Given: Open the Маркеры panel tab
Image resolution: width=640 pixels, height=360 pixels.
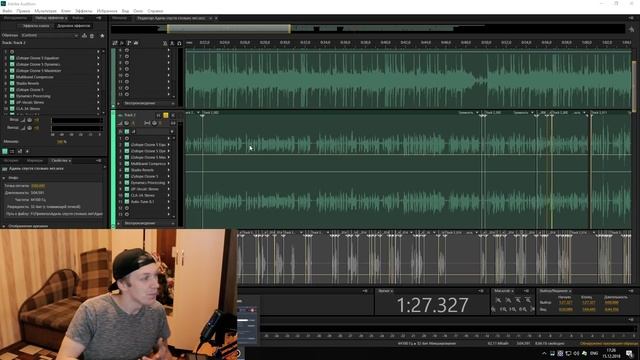Looking at the screenshot, I should click(x=34, y=161).
